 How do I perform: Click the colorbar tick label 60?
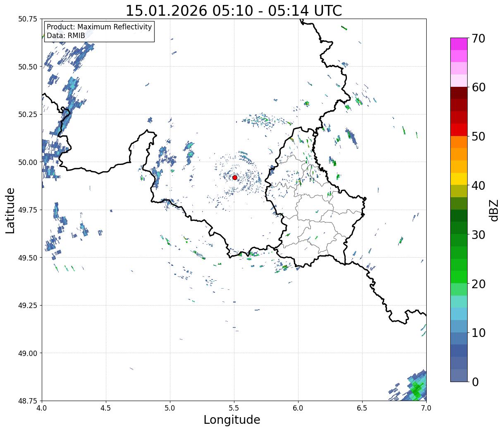pos(478,87)
